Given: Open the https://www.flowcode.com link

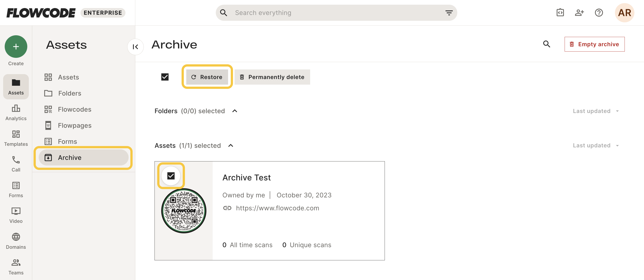Looking at the screenshot, I should (278, 208).
